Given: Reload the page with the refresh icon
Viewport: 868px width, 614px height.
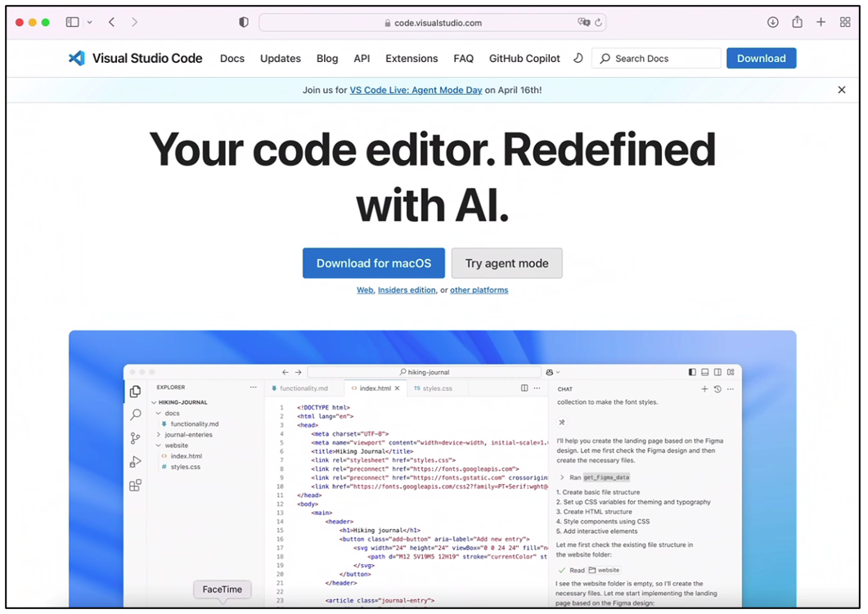Looking at the screenshot, I should coord(598,23).
